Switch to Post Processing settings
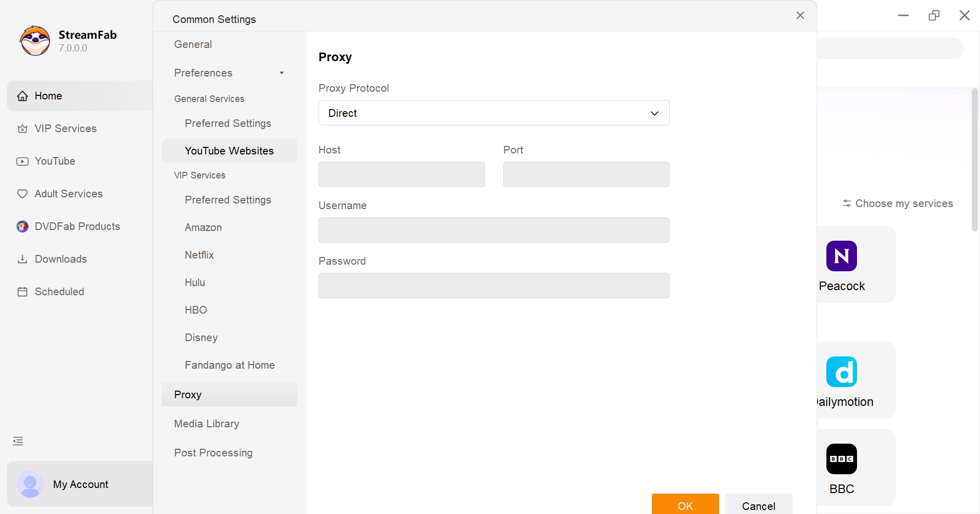The image size is (980, 514). click(213, 453)
